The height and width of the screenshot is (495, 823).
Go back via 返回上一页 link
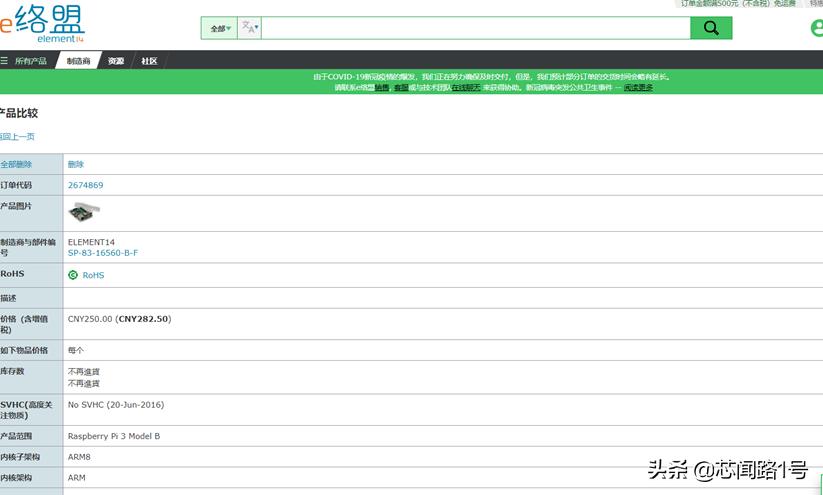17,136
